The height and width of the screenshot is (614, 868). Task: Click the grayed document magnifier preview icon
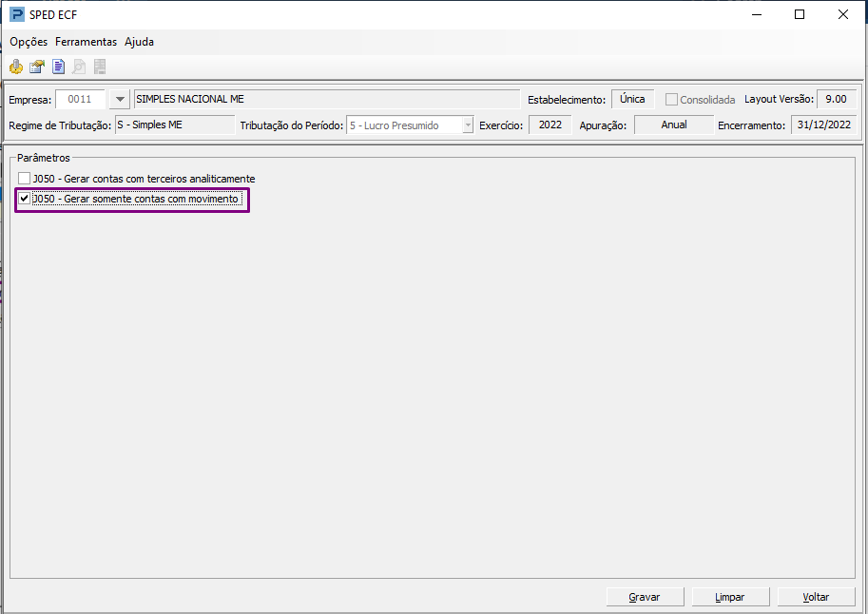[x=79, y=67]
